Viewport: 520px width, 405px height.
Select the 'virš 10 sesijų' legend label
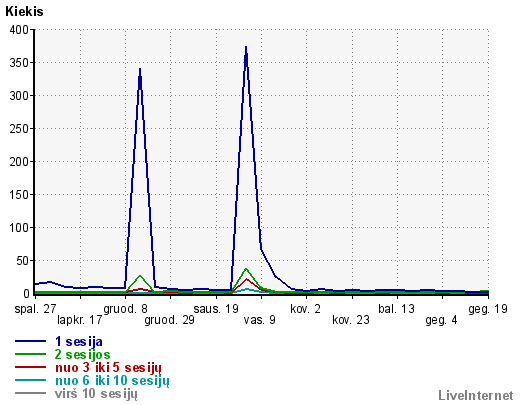tap(96, 394)
